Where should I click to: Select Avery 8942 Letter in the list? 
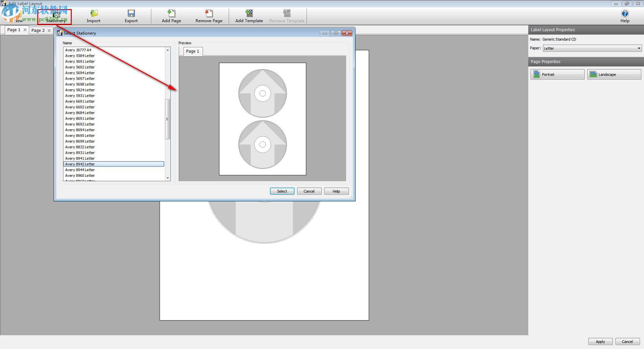[x=114, y=164]
